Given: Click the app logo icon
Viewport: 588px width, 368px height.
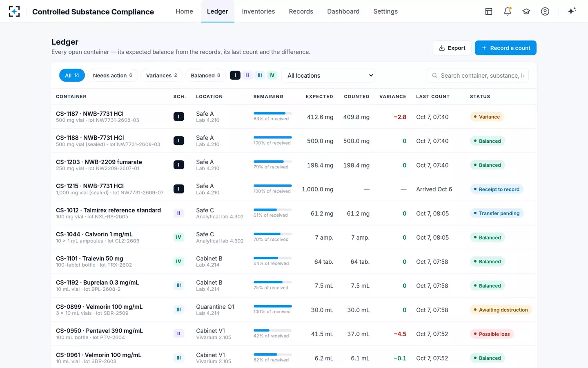Looking at the screenshot, I should coord(14,11).
